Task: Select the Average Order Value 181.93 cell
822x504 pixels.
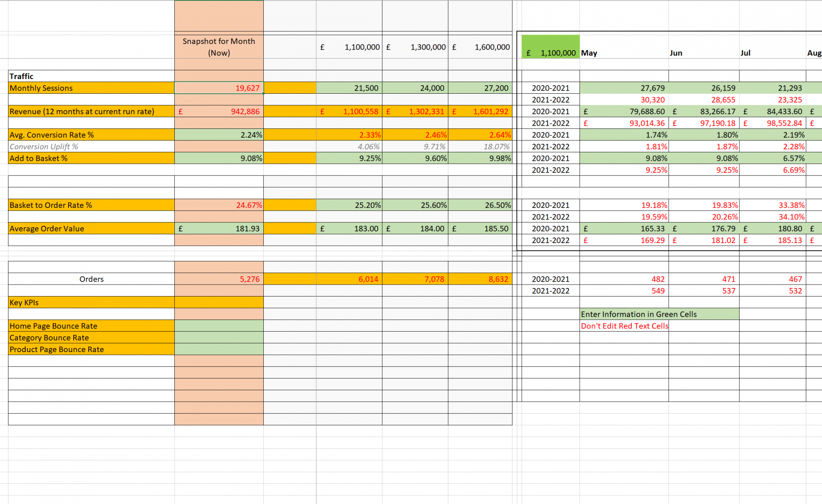Action: coord(219,228)
